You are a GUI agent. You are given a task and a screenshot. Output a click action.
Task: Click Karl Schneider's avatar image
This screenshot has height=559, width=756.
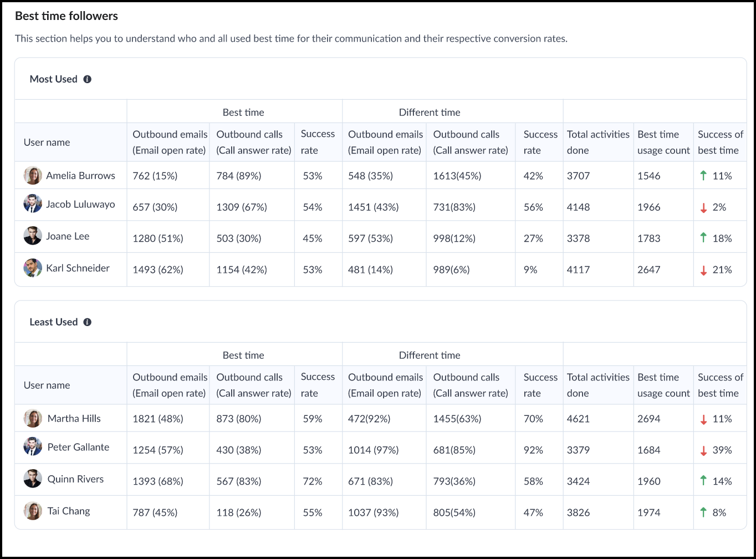[x=33, y=268]
